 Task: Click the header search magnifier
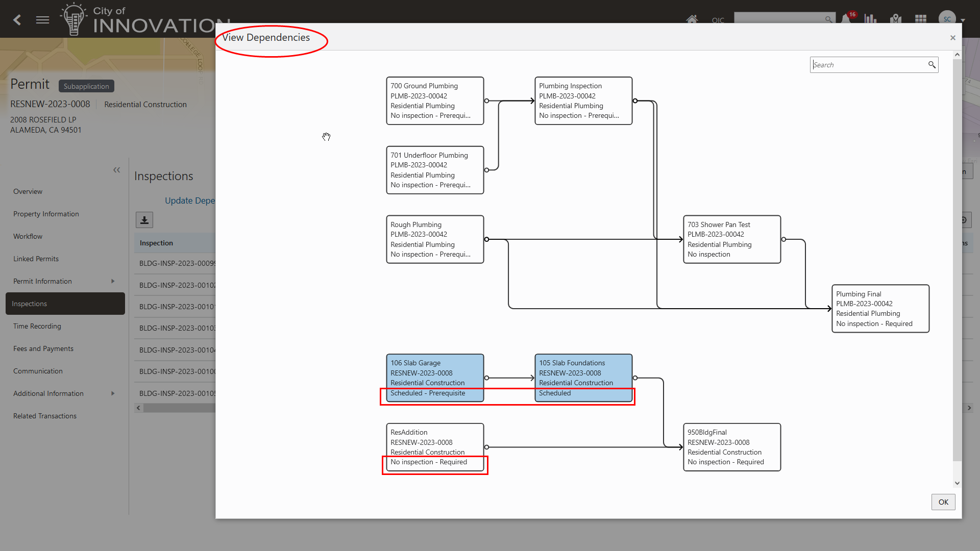828,19
